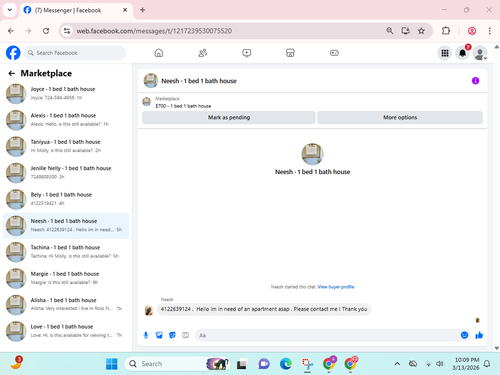Click the Search Facebook field
This screenshot has height=375, width=500.
[75, 53]
